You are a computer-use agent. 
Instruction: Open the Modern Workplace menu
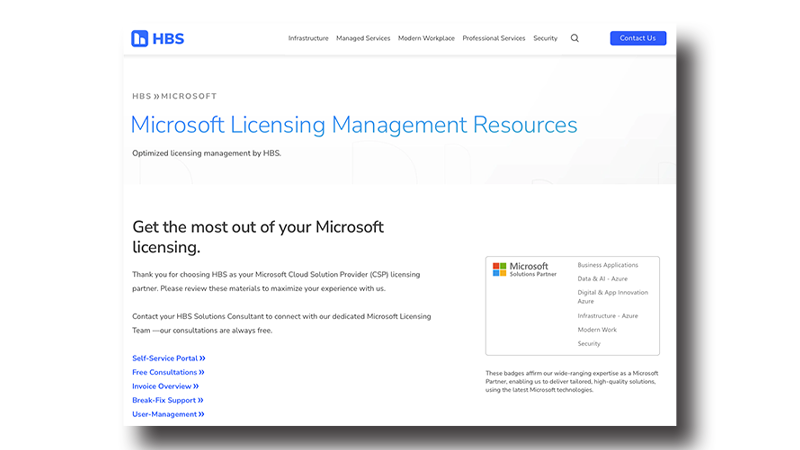(x=426, y=38)
